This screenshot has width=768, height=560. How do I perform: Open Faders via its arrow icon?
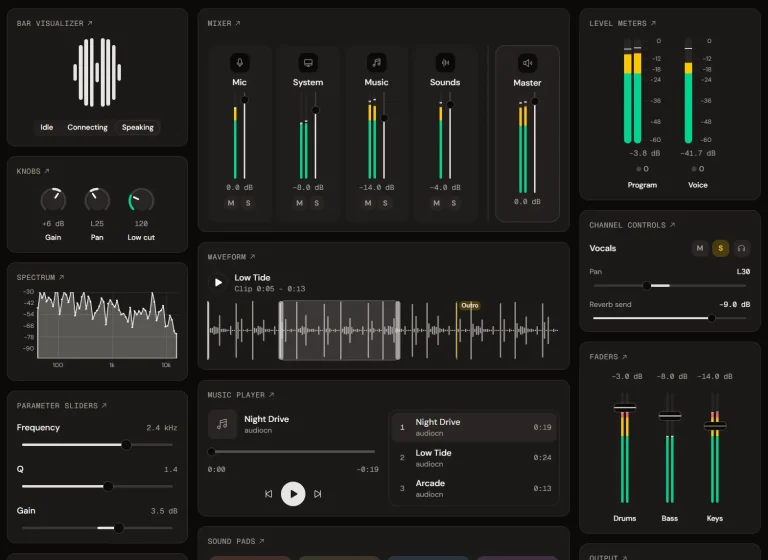coord(624,357)
